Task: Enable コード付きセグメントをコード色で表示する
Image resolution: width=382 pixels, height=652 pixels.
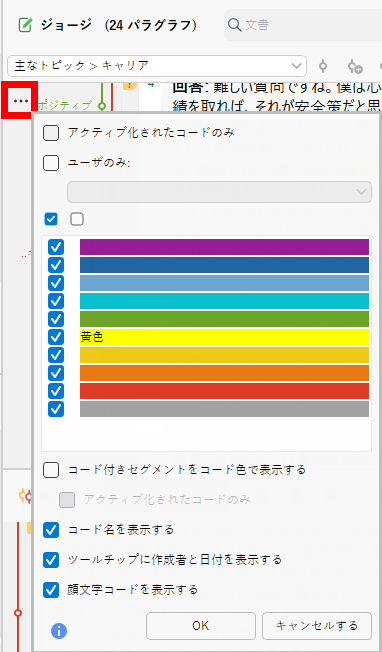Action: point(51,470)
